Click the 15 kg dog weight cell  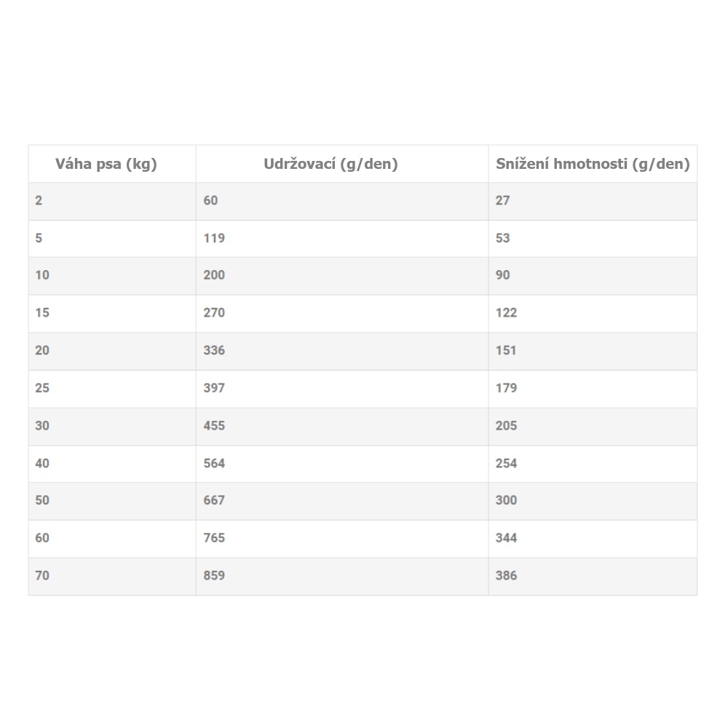point(42,313)
